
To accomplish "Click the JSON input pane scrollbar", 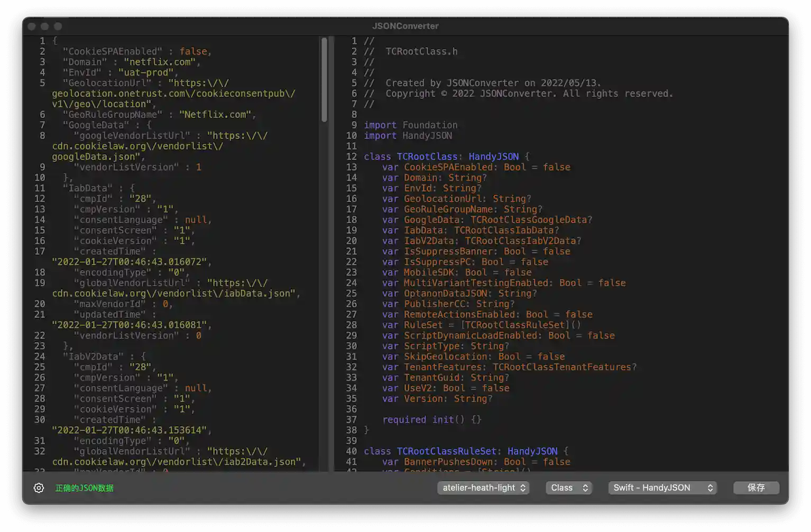I will [324, 79].
